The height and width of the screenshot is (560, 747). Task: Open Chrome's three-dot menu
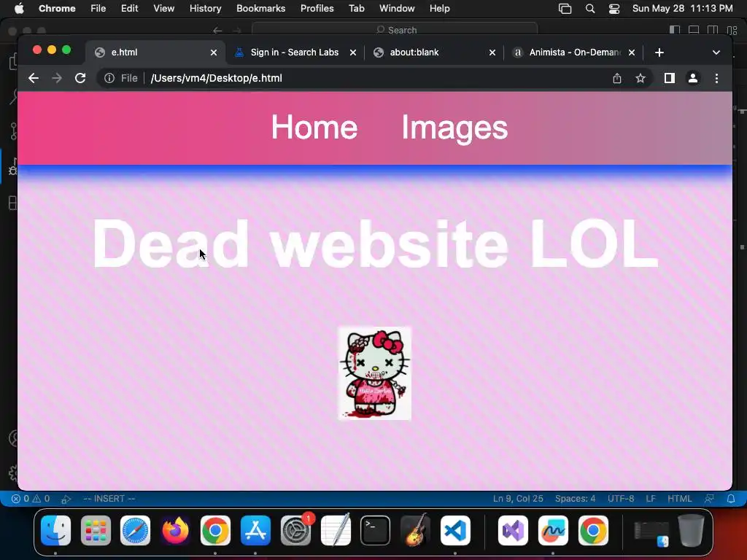(x=716, y=78)
